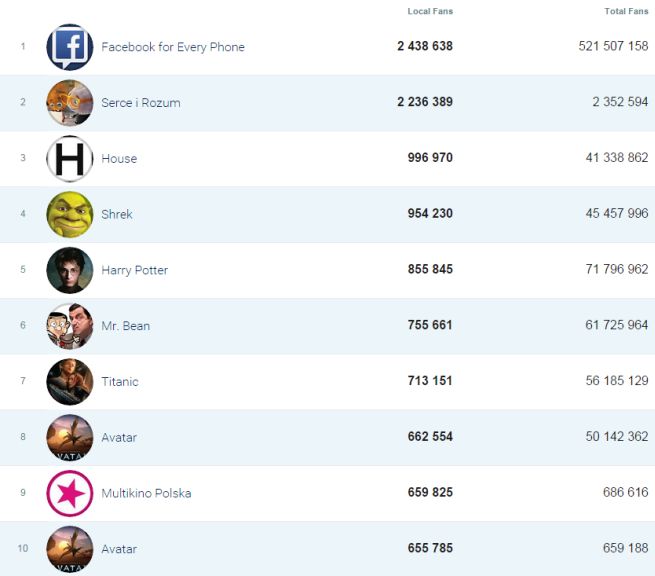Viewport: 655px width, 576px height.
Task: Open the Mr. Bean cartoon avatar
Action: pyautogui.click(x=69, y=326)
